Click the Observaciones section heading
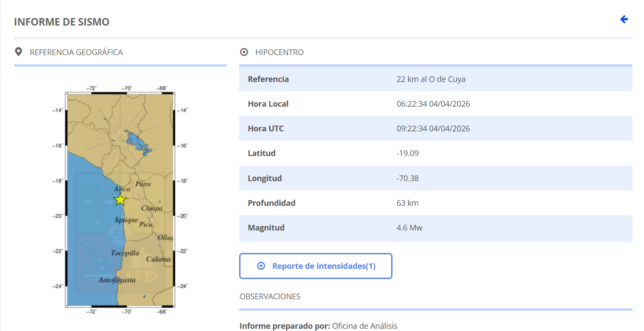 [x=270, y=297]
